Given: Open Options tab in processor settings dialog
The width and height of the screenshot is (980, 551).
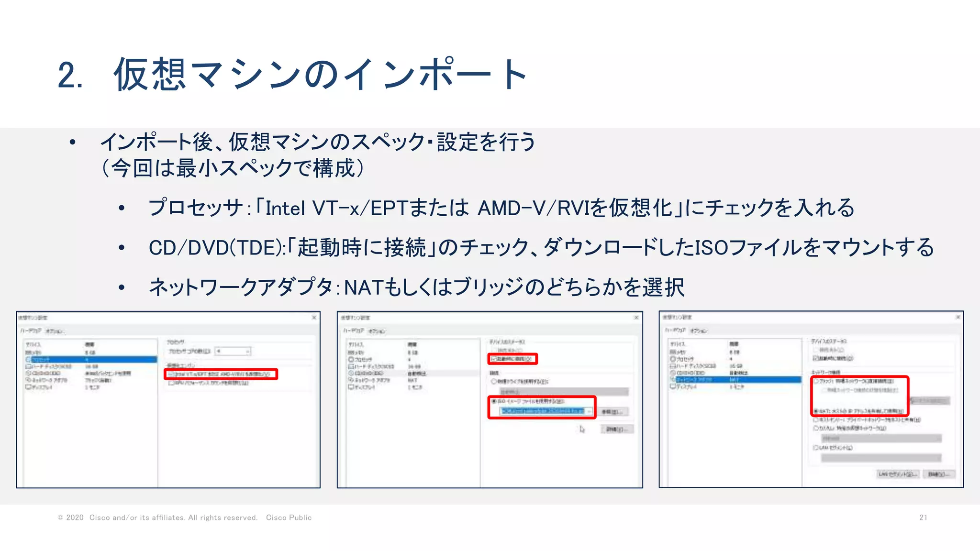Looking at the screenshot, I should point(55,331).
